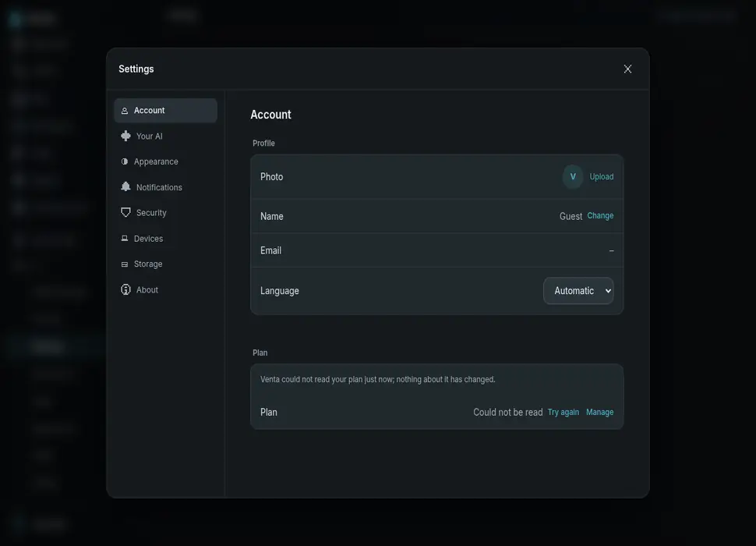Change the Guest account name
Viewport: 756px width, 546px height.
(x=600, y=215)
